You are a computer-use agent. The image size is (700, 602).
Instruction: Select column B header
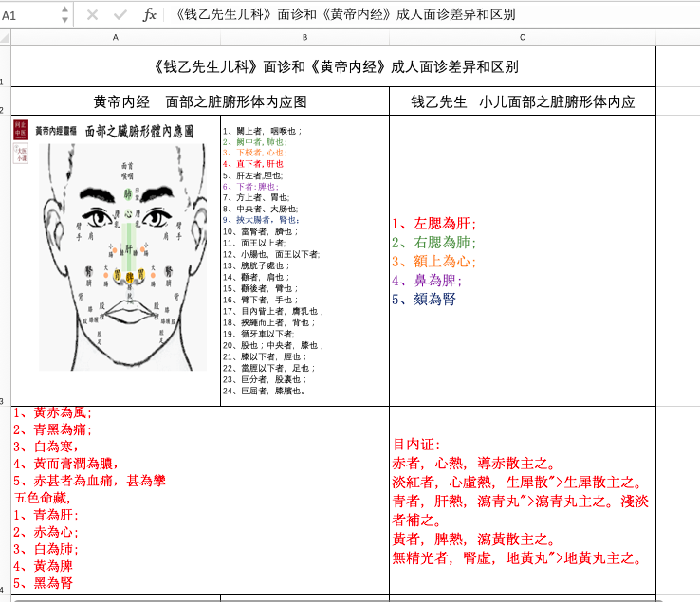click(304, 38)
